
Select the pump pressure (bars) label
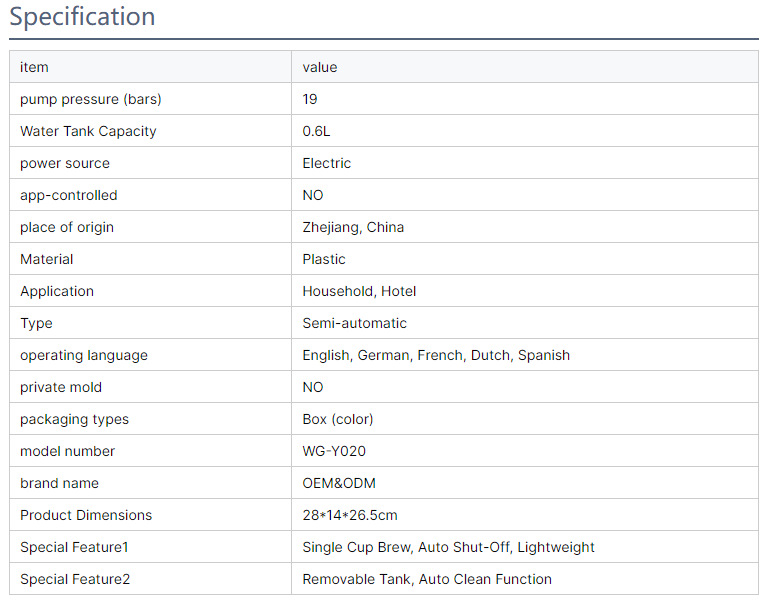[90, 99]
